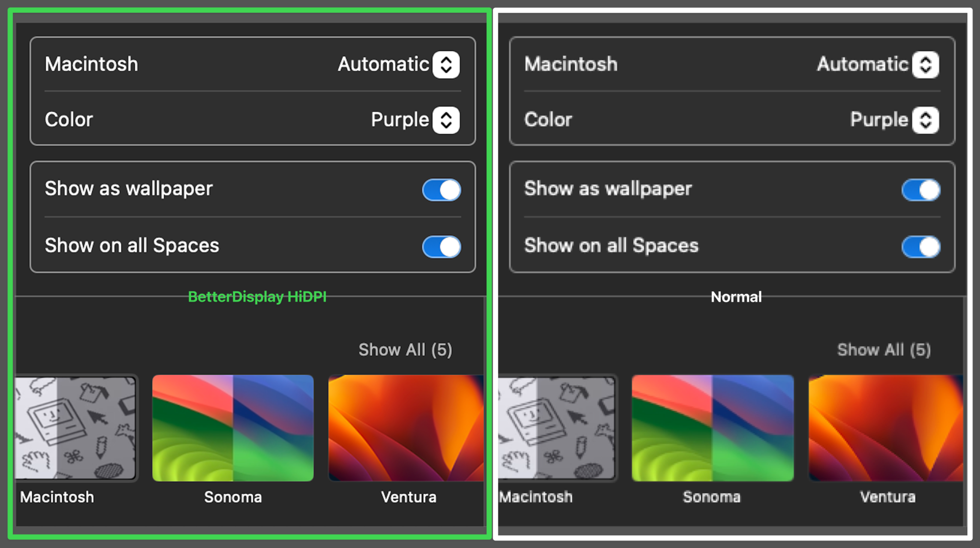This screenshot has height=548, width=980.
Task: Open the Purple color popup in the HiDPI panel
Action: pyautogui.click(x=446, y=120)
